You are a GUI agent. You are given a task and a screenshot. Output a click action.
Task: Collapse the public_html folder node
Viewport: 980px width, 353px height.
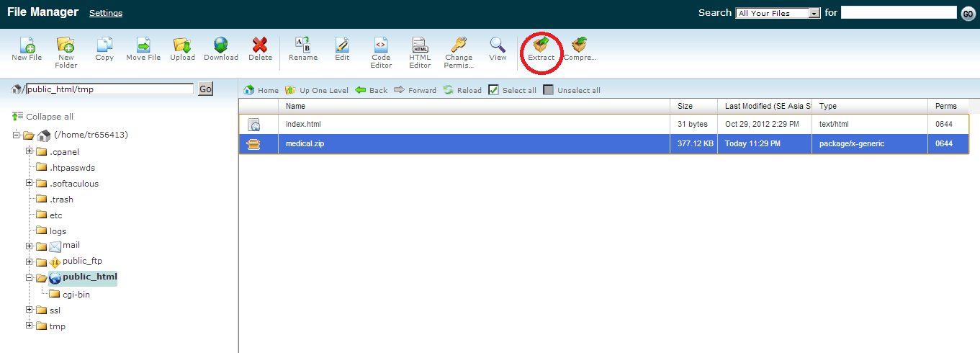pyautogui.click(x=30, y=278)
